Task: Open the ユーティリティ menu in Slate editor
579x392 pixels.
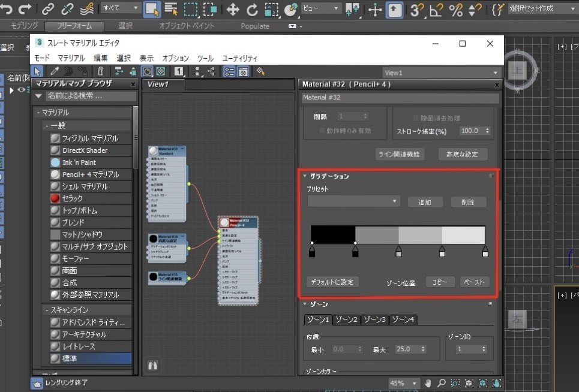Action: tap(239, 58)
